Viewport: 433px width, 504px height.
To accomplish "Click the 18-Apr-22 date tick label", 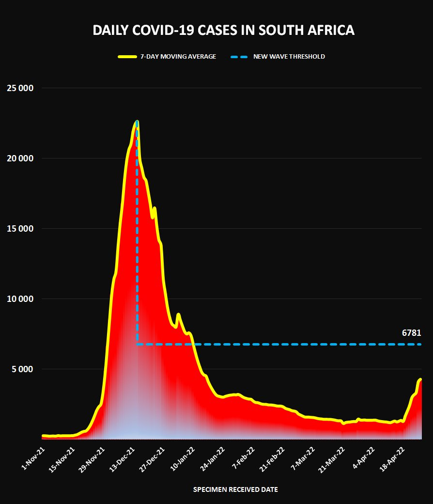I will click(x=392, y=459).
